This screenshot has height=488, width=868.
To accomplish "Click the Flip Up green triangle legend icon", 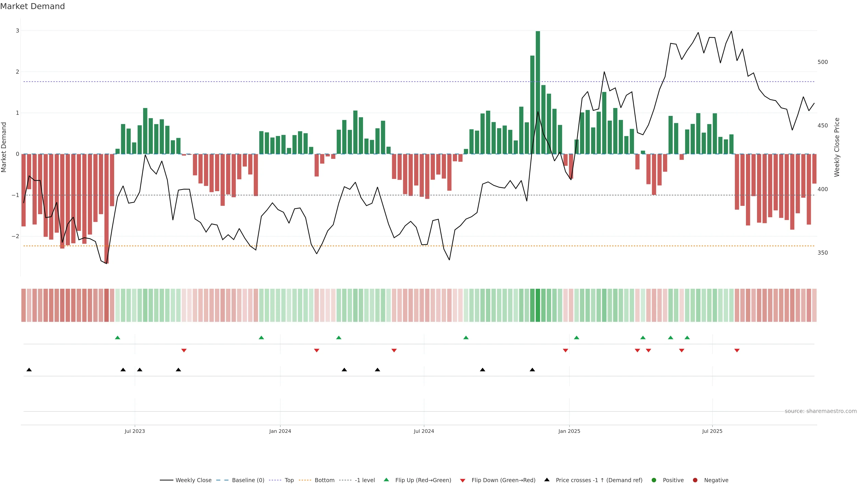I will point(386,480).
